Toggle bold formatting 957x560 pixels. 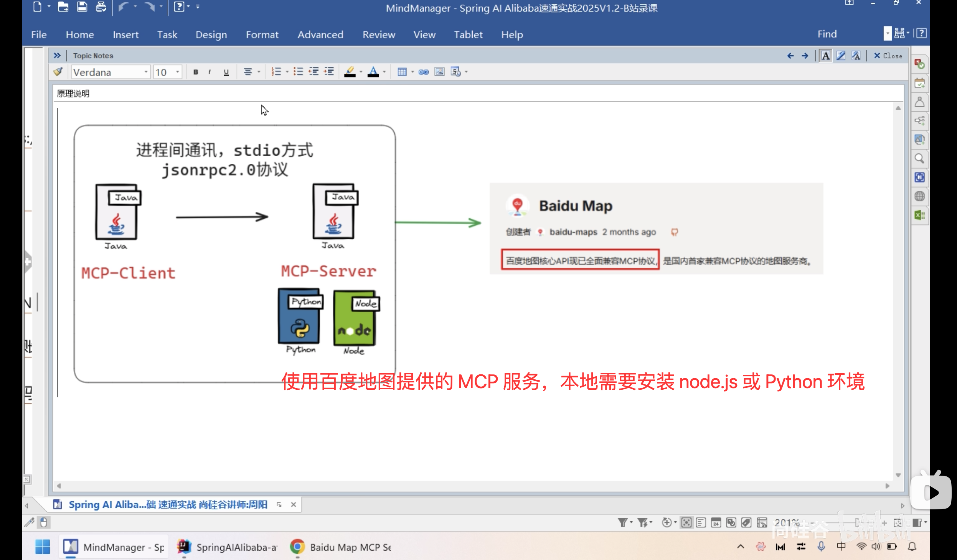coord(196,72)
